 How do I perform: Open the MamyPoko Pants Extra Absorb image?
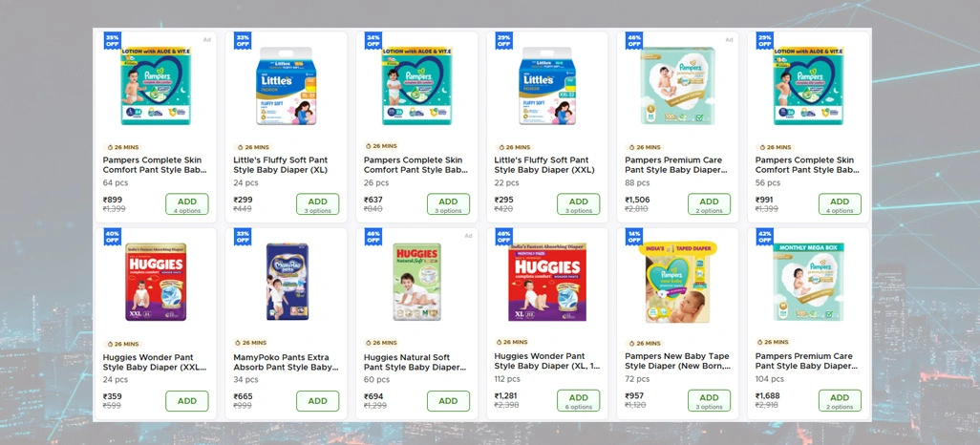(286, 282)
